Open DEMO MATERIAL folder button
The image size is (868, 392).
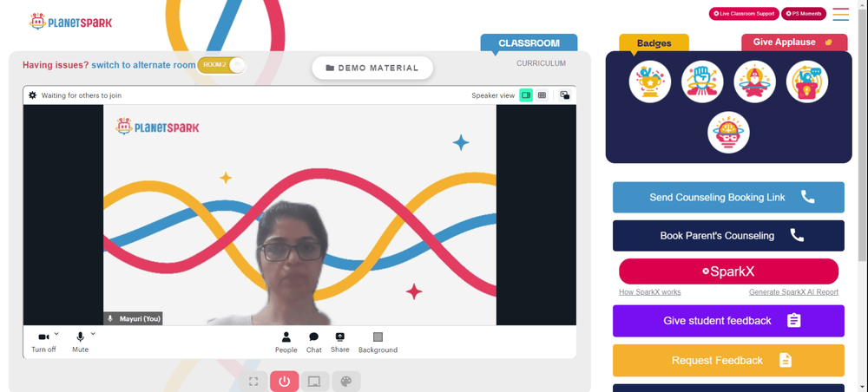(x=372, y=68)
